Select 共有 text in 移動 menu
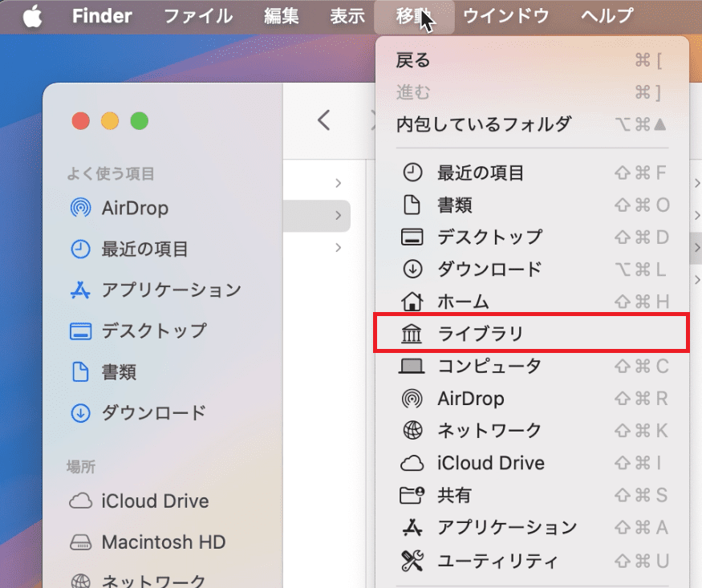Image resolution: width=702 pixels, height=588 pixels. coord(454,495)
